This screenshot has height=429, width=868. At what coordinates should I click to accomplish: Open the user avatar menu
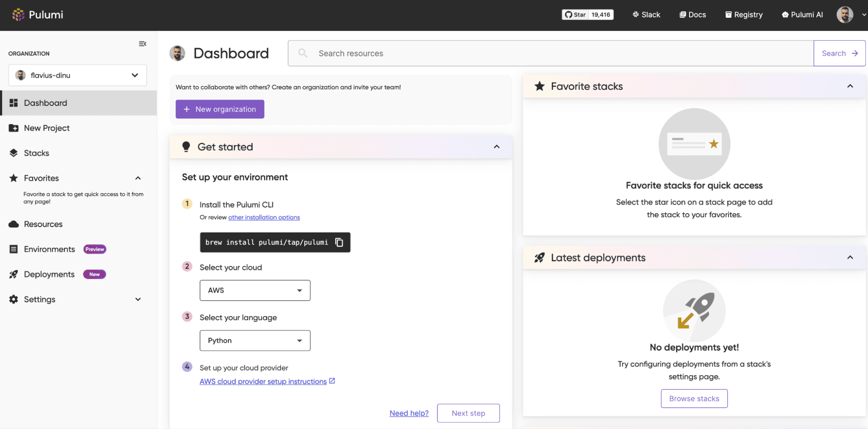(x=844, y=14)
